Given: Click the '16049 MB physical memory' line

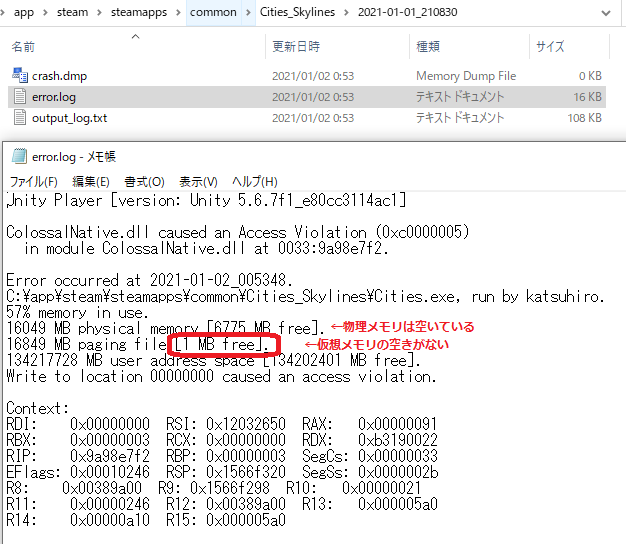Looking at the screenshot, I should 166,328.
